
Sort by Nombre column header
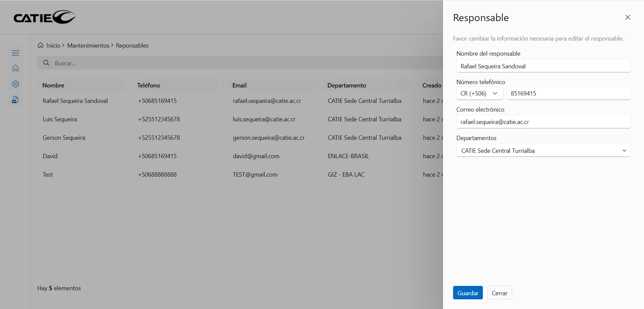[x=53, y=85]
